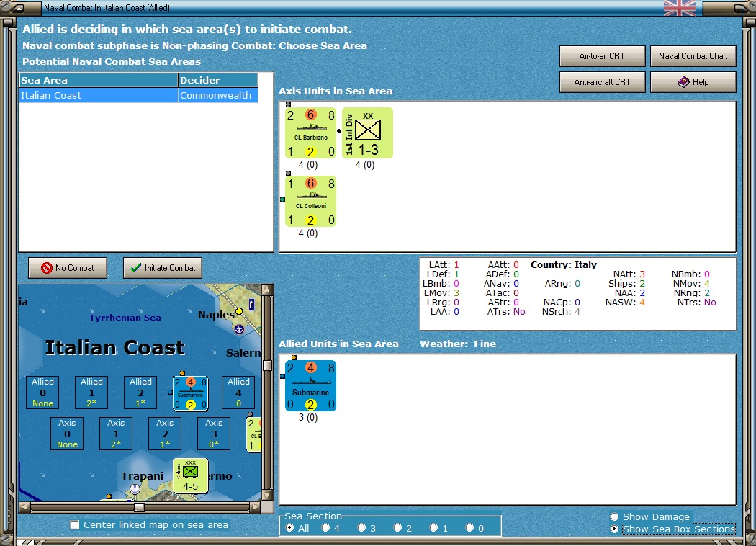Click the Axis 3 sea box section
The image size is (756, 546).
coord(214,433)
